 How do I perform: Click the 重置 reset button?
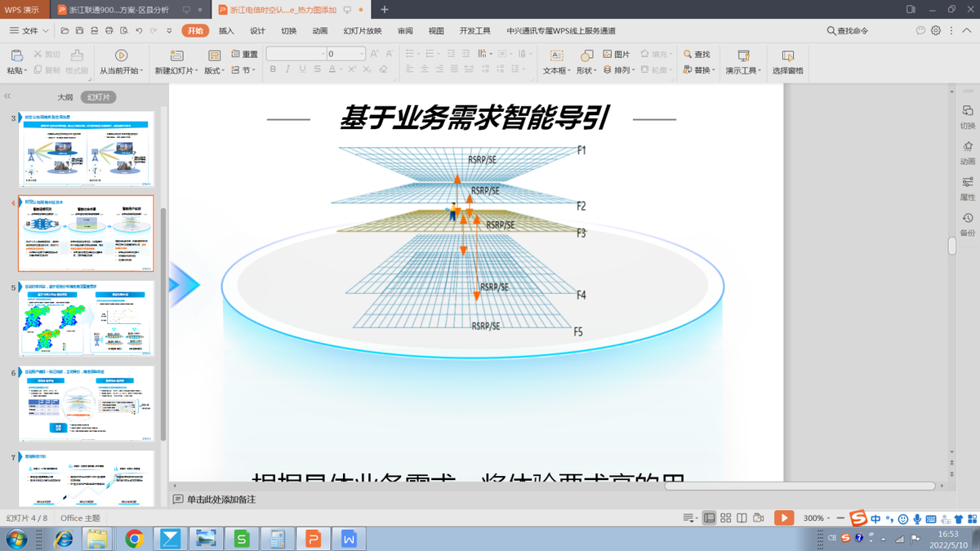pyautogui.click(x=245, y=54)
